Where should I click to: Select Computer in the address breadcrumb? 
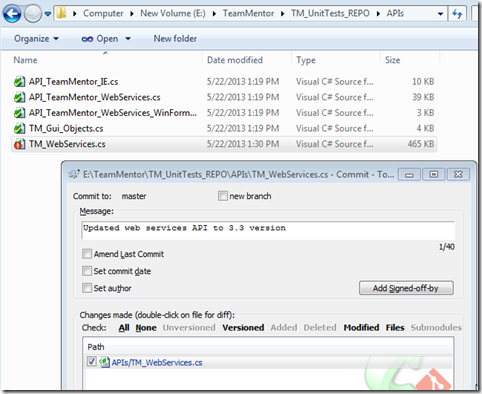click(103, 13)
